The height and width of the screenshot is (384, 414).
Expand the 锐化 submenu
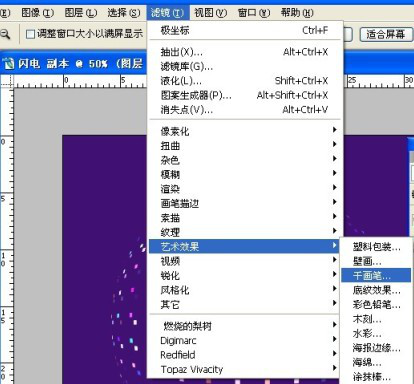tap(245, 276)
